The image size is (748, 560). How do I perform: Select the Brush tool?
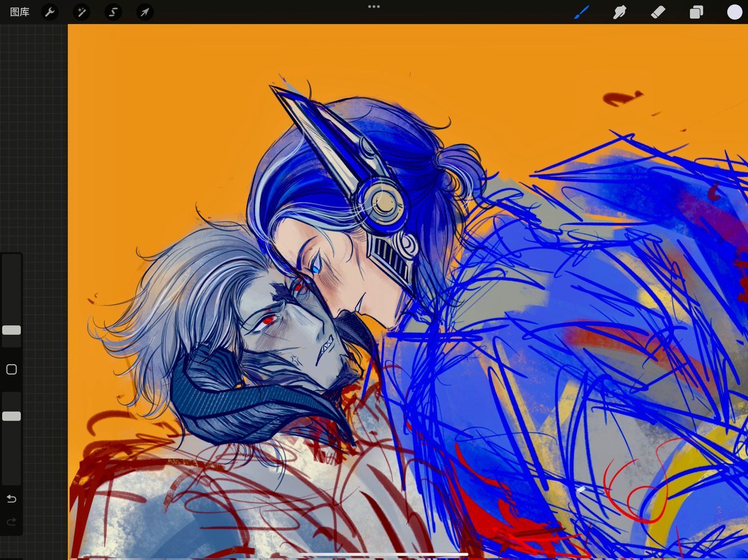(x=582, y=12)
